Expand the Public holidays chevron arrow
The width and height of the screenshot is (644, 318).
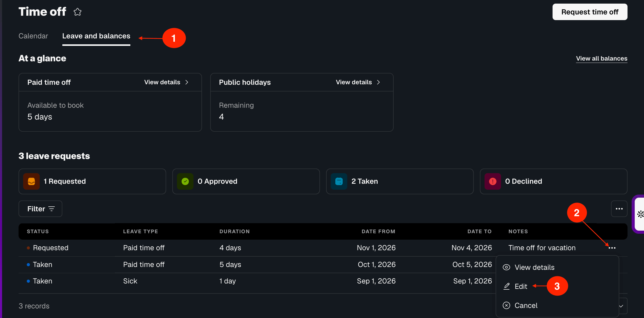point(379,82)
